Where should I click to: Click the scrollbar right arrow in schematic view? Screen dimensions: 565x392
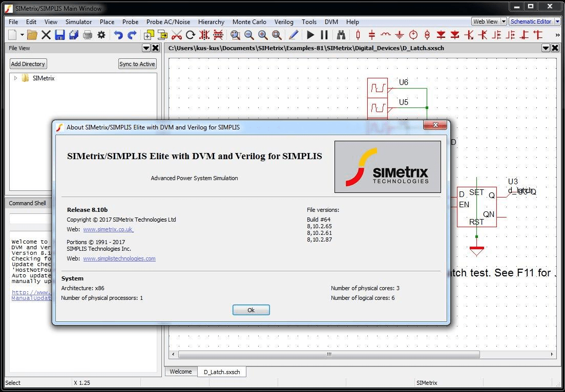click(552, 354)
